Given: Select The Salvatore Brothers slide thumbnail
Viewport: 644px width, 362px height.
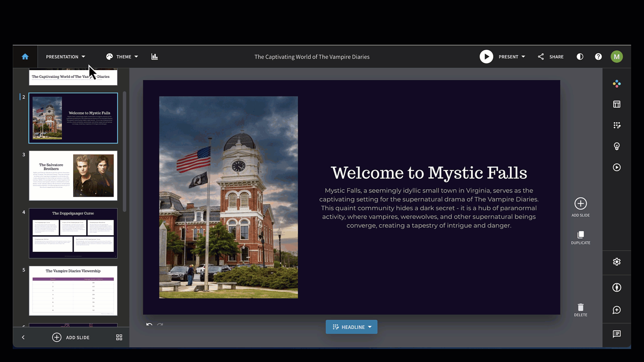Looking at the screenshot, I should point(73,176).
